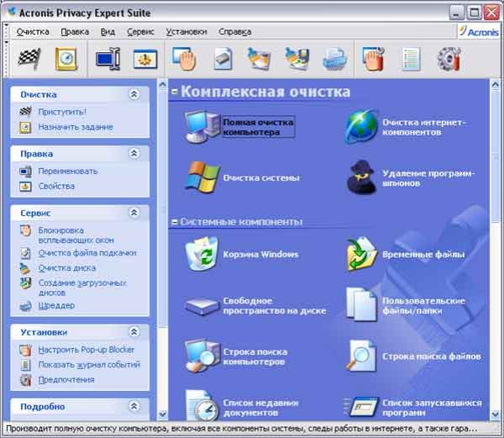The image size is (504, 438).
Task: Click the bootable disk builder toolbar icon
Action: [297, 59]
